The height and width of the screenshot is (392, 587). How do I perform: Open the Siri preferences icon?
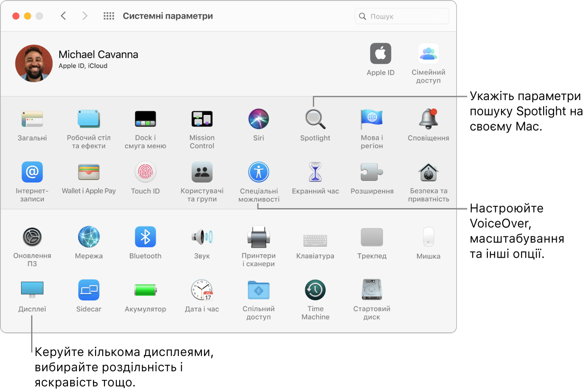(258, 119)
